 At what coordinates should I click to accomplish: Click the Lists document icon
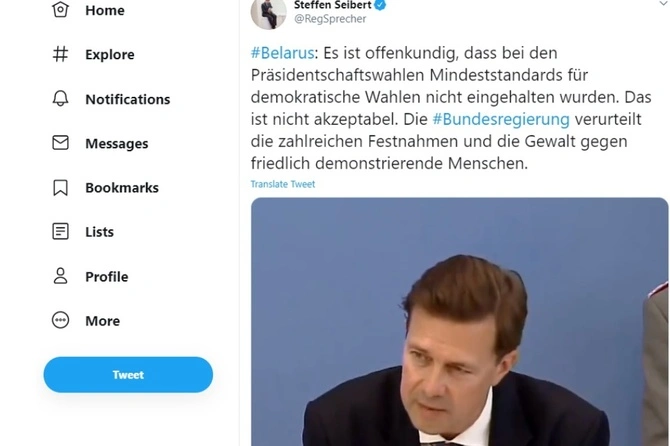click(x=60, y=232)
